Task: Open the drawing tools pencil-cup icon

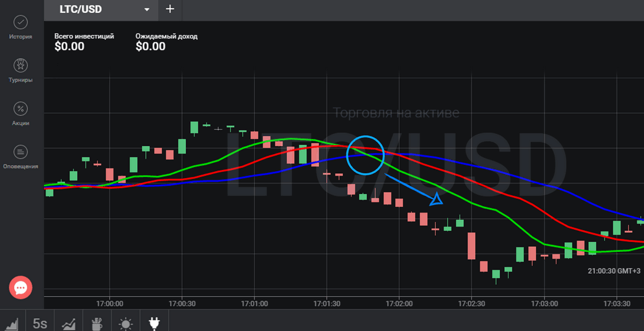Action: click(96, 324)
